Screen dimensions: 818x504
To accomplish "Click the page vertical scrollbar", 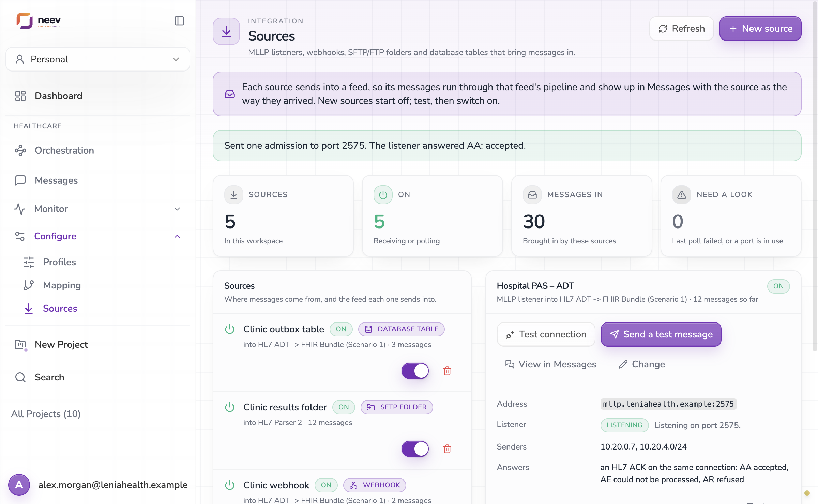I will pyautogui.click(x=815, y=177).
